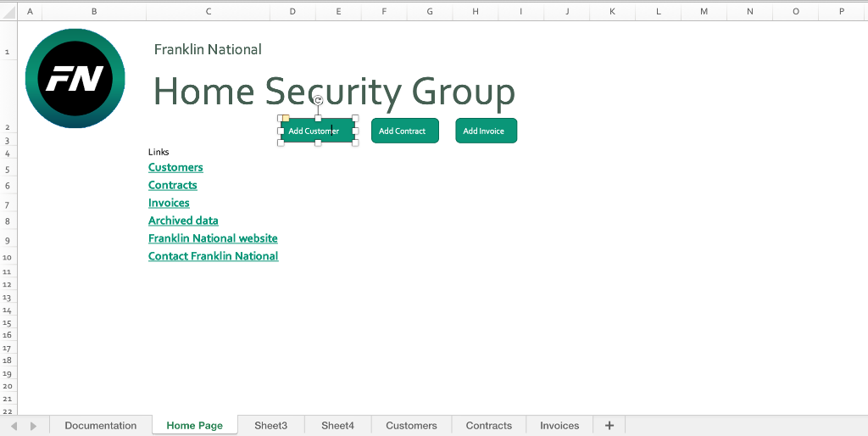Screen dimensions: 868x436
Task: Click the Add Contract button
Action: tap(404, 131)
